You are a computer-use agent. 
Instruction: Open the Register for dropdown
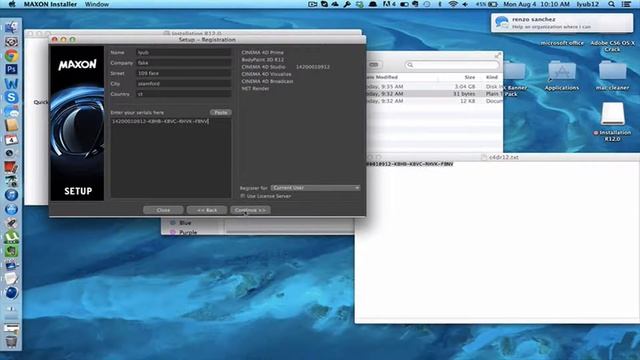tap(315, 188)
